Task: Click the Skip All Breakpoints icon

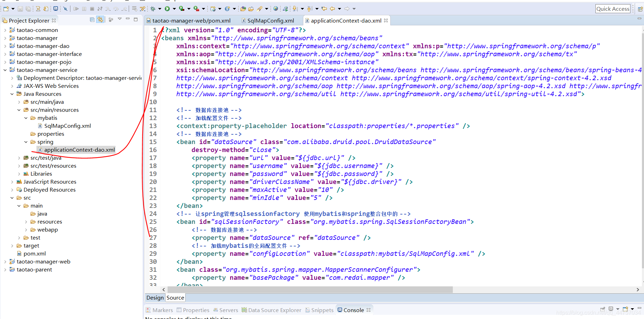Action: coord(65,9)
